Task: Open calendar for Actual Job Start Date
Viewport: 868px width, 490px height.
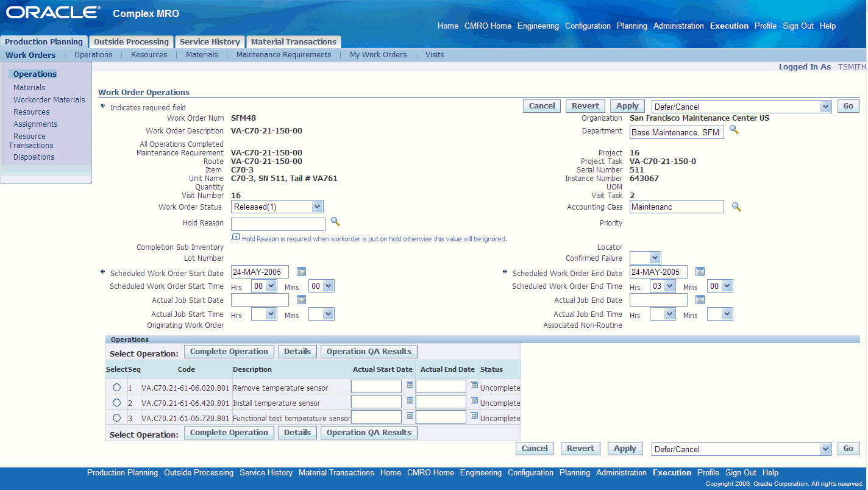Action: (301, 300)
